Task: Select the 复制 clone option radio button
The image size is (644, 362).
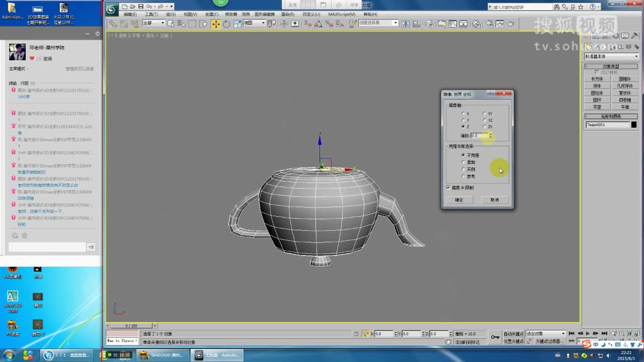Action: 463,162
